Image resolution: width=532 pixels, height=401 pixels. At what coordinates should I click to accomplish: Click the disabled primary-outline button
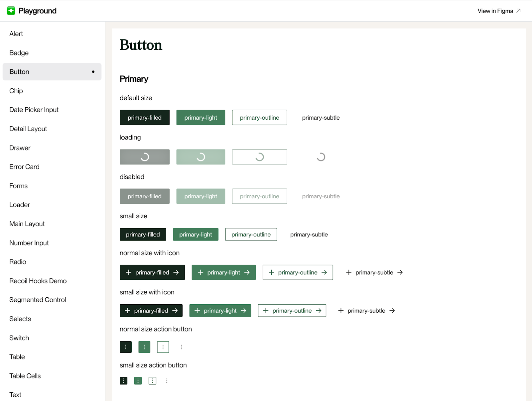pos(260,196)
